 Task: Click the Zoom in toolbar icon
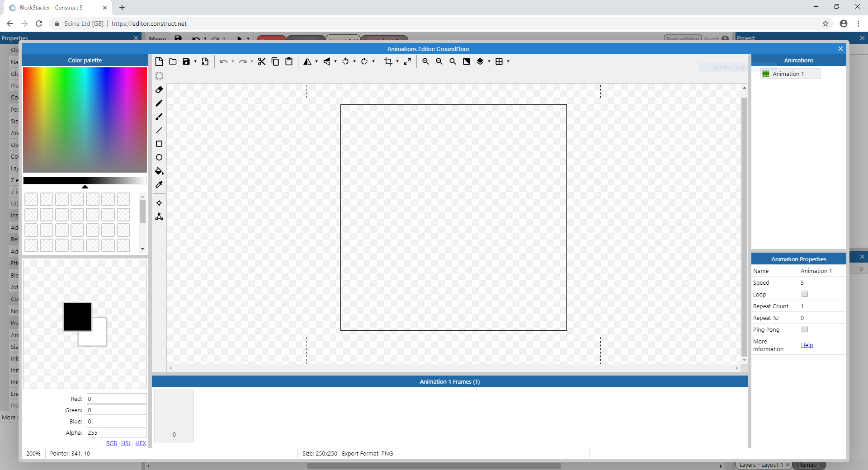point(425,61)
